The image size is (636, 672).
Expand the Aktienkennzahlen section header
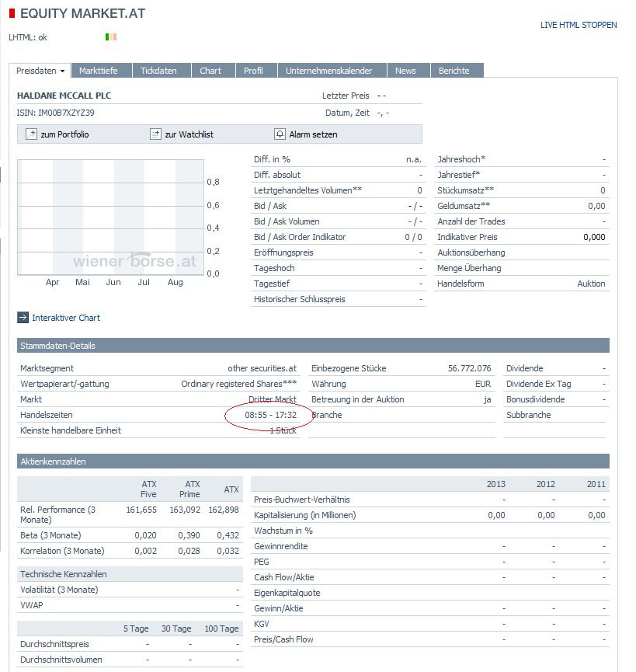pyautogui.click(x=54, y=461)
